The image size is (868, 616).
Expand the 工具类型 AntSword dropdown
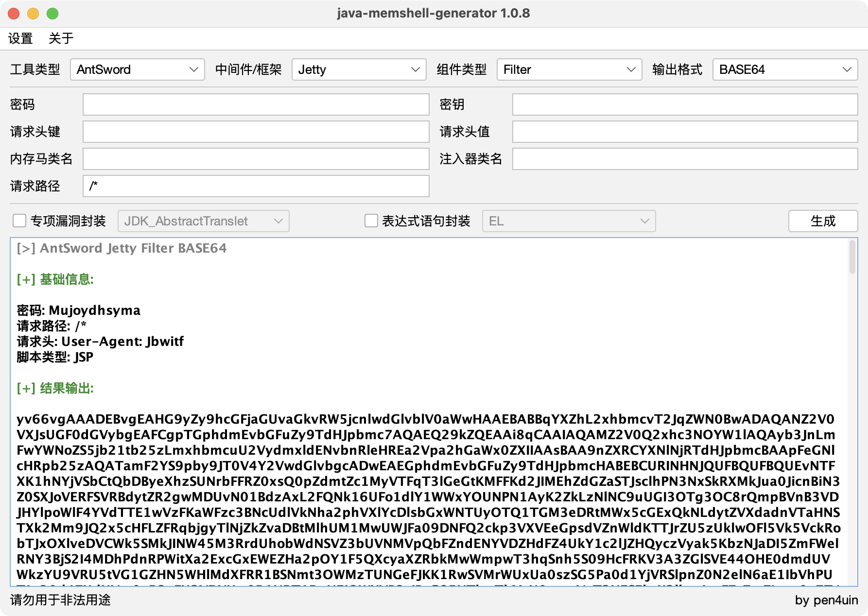click(x=138, y=69)
